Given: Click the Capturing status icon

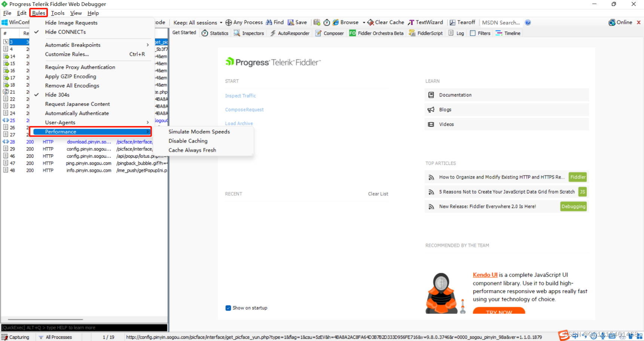Looking at the screenshot, I should click(4, 337).
